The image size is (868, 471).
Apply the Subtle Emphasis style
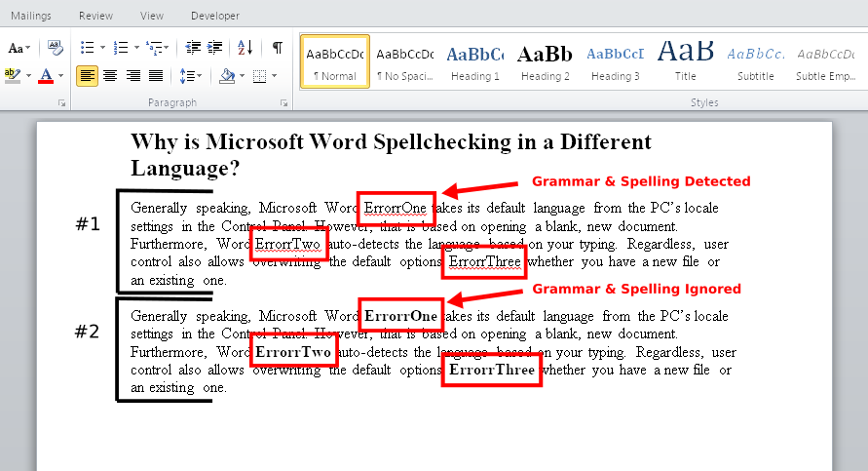[826, 61]
